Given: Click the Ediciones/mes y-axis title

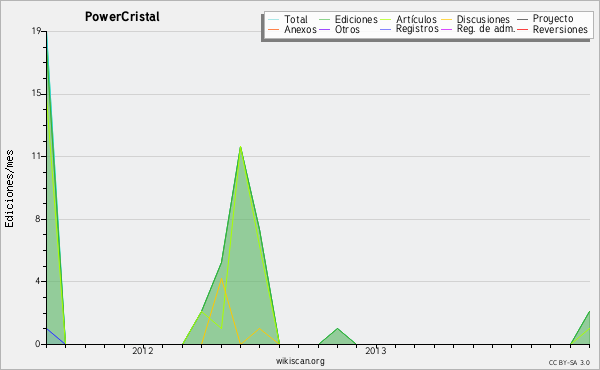Looking at the screenshot, I should [9, 189].
